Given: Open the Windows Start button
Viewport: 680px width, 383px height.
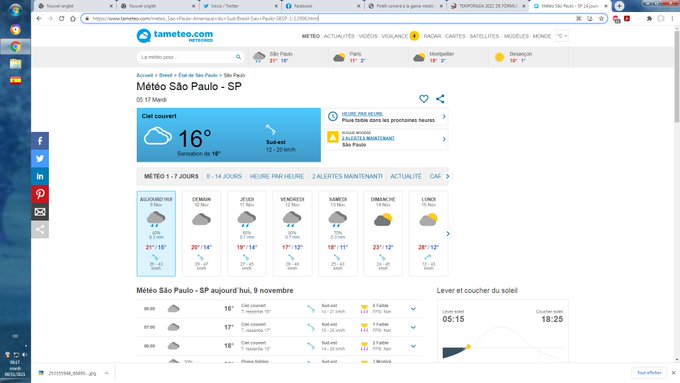Looking at the screenshot, I should 15,10.
